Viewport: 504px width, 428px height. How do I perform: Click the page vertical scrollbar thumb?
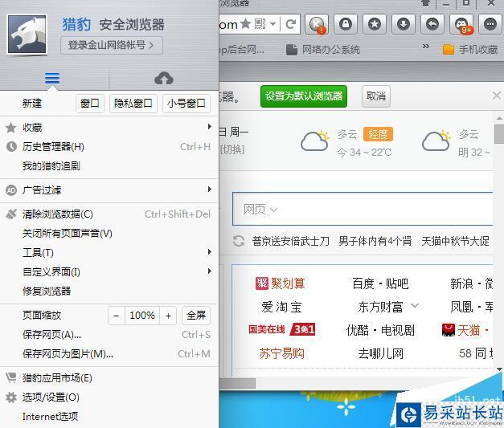(499, 134)
